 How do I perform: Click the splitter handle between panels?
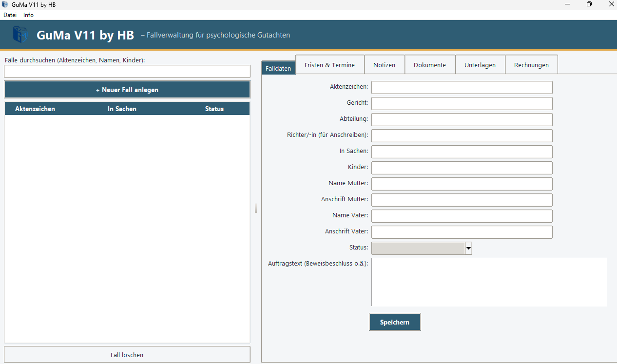(x=256, y=209)
